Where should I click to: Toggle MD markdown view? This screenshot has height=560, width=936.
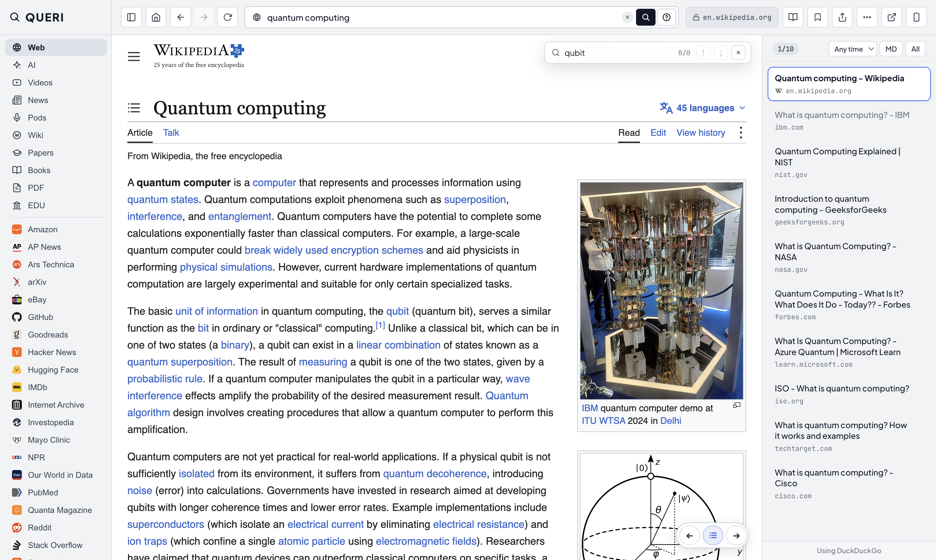891,49
